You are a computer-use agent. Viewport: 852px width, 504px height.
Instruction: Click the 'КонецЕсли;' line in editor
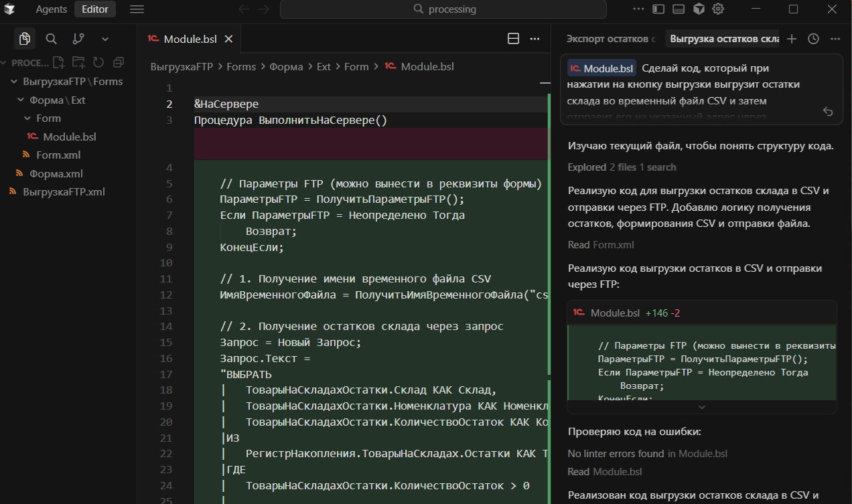click(x=253, y=248)
